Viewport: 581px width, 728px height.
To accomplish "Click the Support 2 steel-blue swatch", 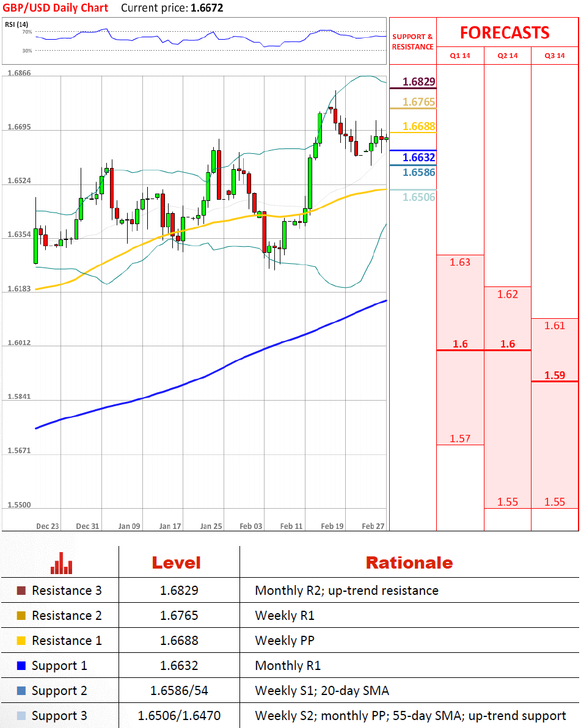I will 21,691.
